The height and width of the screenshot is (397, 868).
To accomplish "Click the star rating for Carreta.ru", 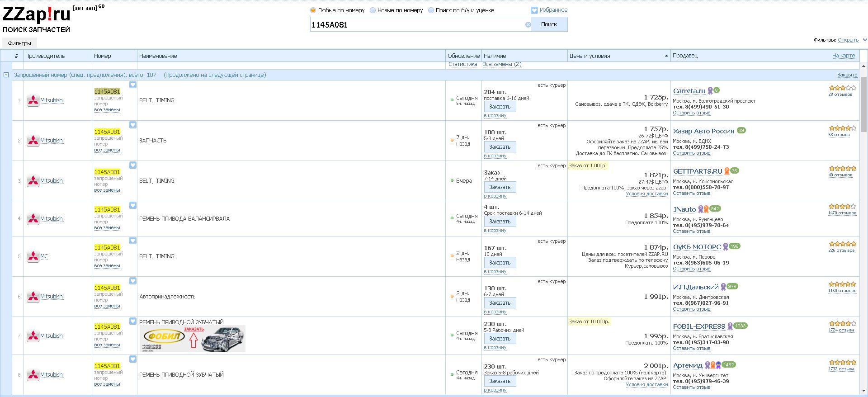I will (x=842, y=88).
